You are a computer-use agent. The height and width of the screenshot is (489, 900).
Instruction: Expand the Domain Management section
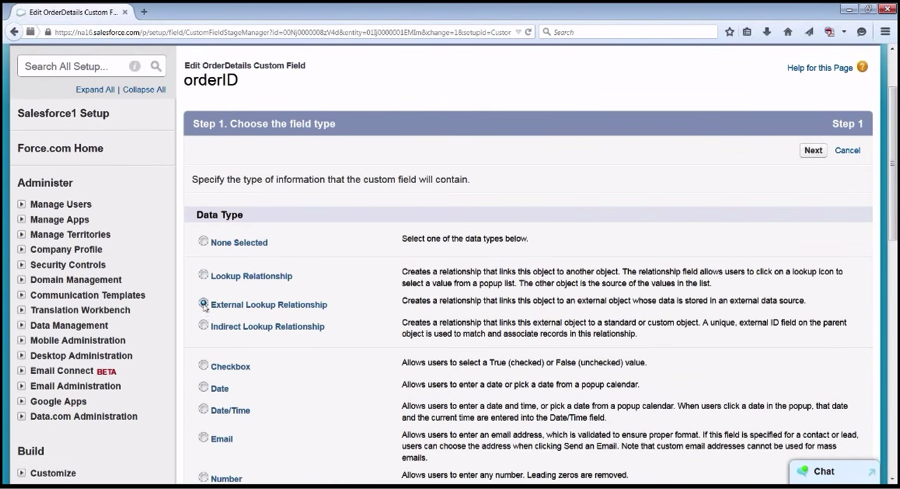click(21, 280)
